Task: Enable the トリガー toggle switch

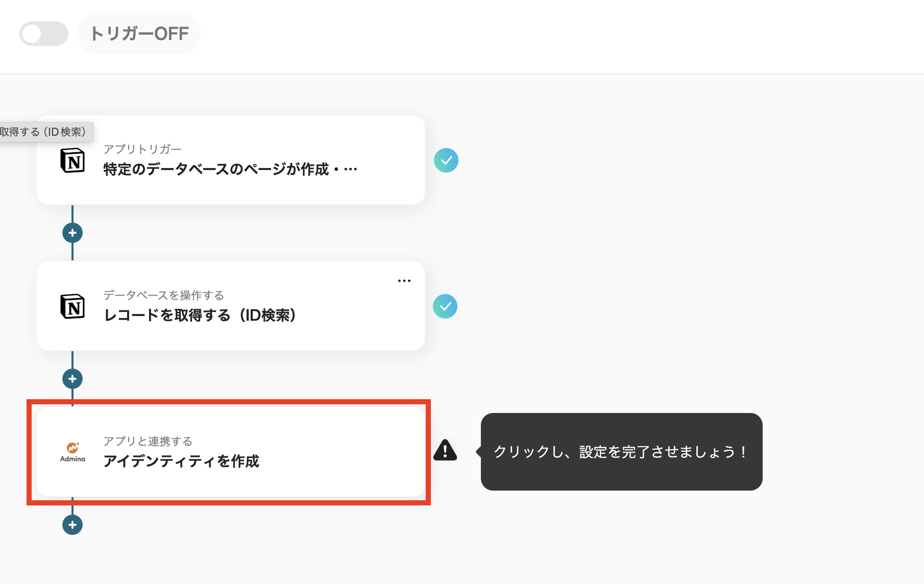Action: 43,34
